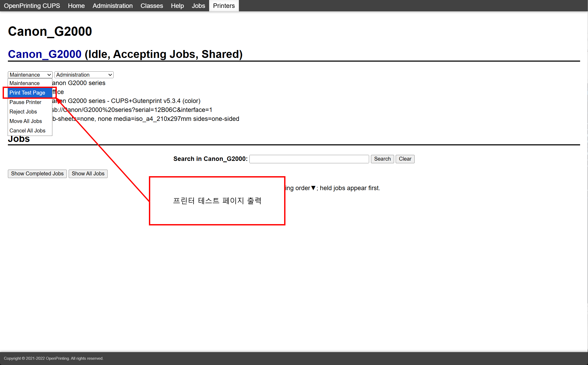Open the Help tab

pos(177,6)
